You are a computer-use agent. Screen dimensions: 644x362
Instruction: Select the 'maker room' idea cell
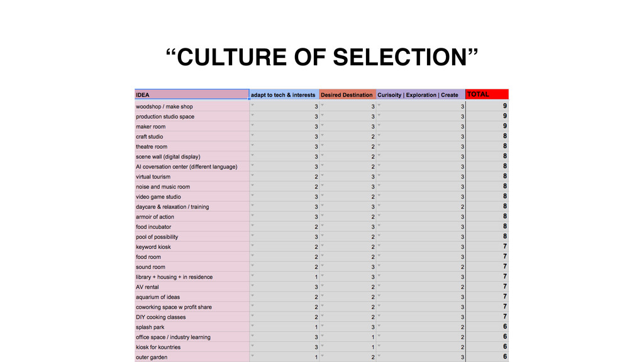pos(192,126)
